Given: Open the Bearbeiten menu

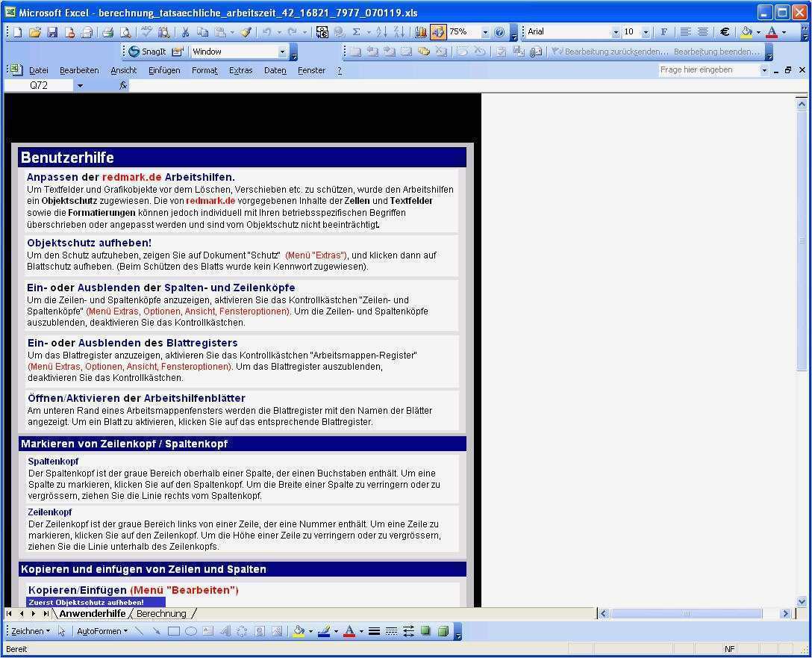Looking at the screenshot, I should [79, 70].
